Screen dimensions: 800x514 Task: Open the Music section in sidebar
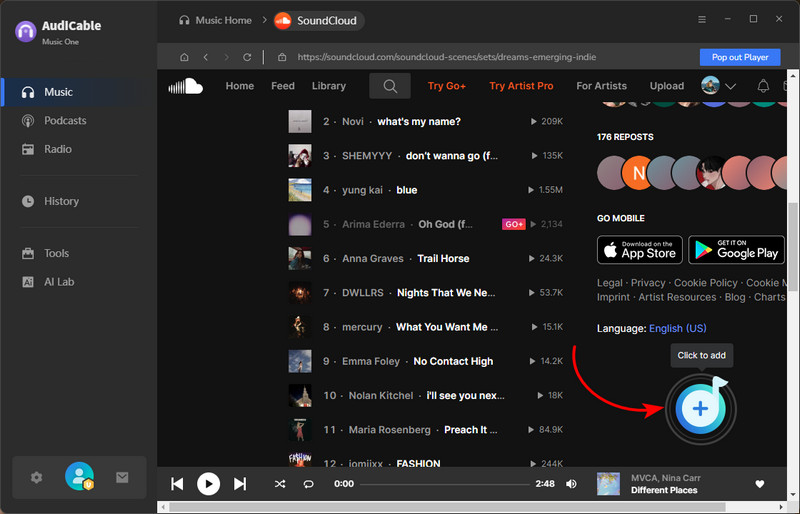pyautogui.click(x=79, y=92)
